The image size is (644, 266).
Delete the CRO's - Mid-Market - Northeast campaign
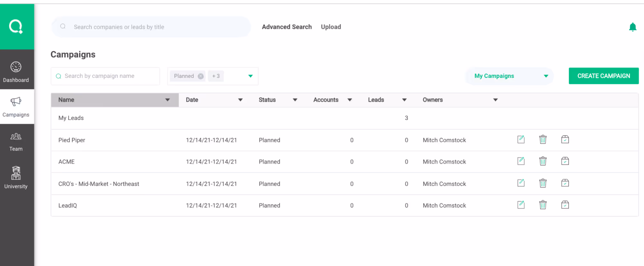pos(543,183)
